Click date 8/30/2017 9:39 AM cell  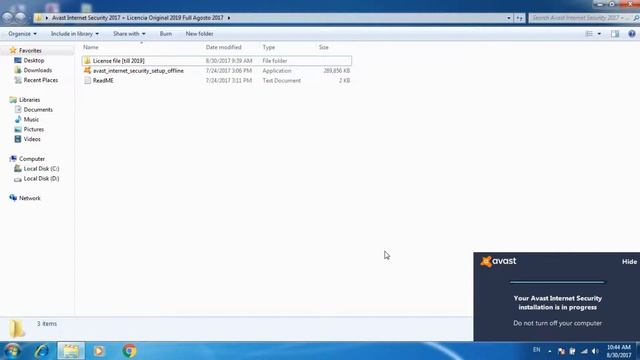tap(229, 61)
